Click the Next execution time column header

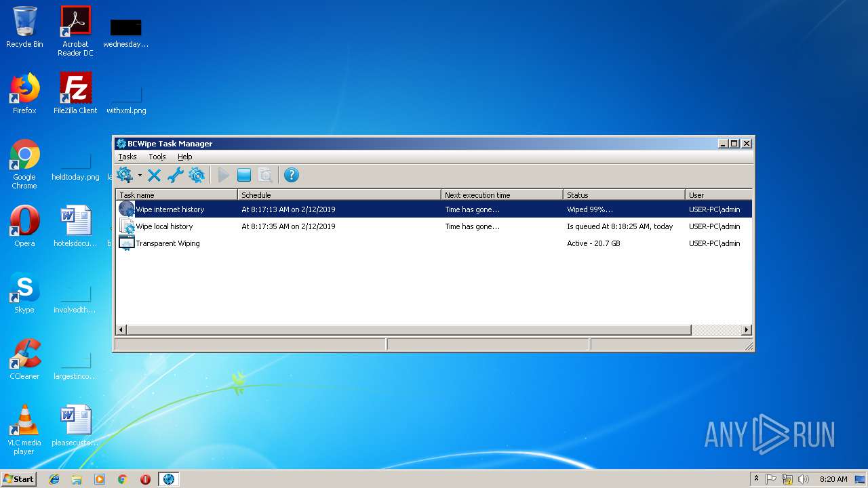502,195
